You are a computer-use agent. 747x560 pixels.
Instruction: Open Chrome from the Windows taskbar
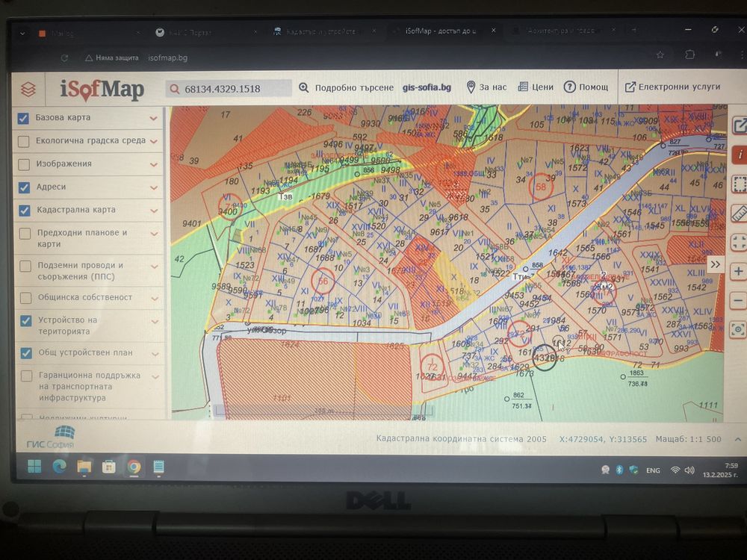[x=134, y=467]
